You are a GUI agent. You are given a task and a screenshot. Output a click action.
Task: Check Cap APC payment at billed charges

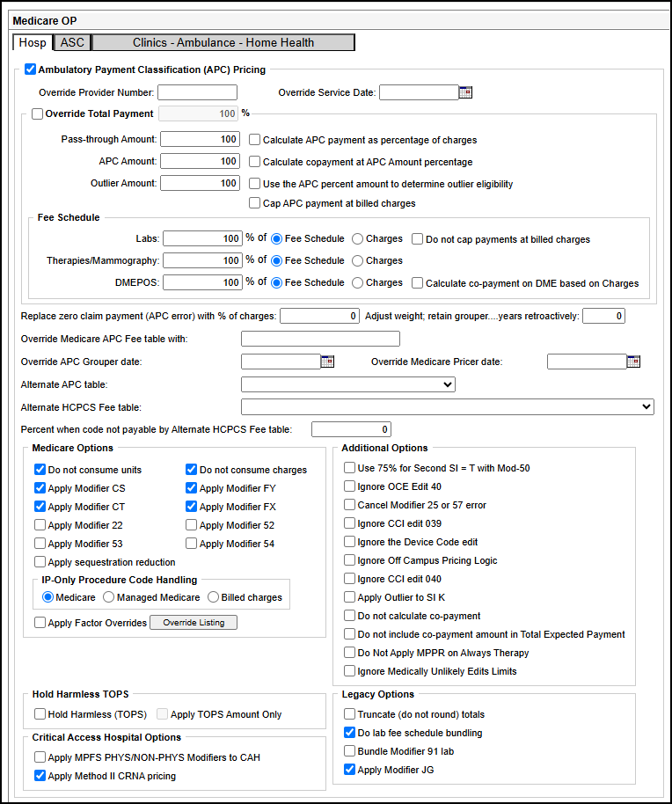click(255, 203)
